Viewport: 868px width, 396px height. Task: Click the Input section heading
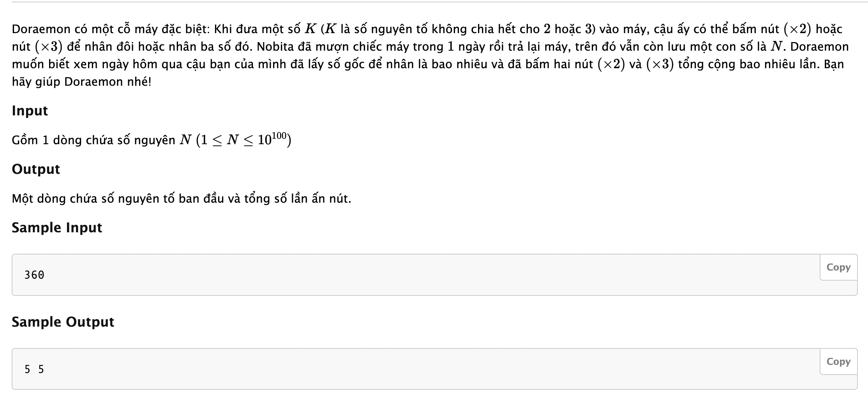pyautogui.click(x=30, y=111)
